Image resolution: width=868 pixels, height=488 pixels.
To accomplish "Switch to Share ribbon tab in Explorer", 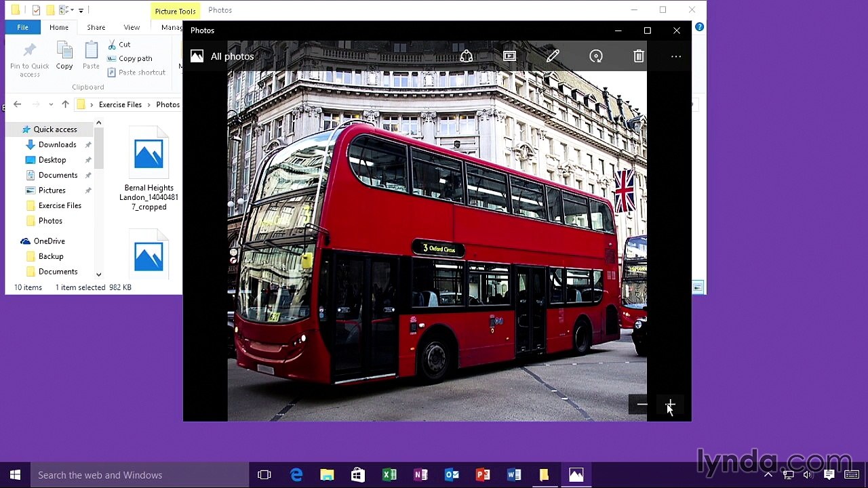I will [x=96, y=27].
